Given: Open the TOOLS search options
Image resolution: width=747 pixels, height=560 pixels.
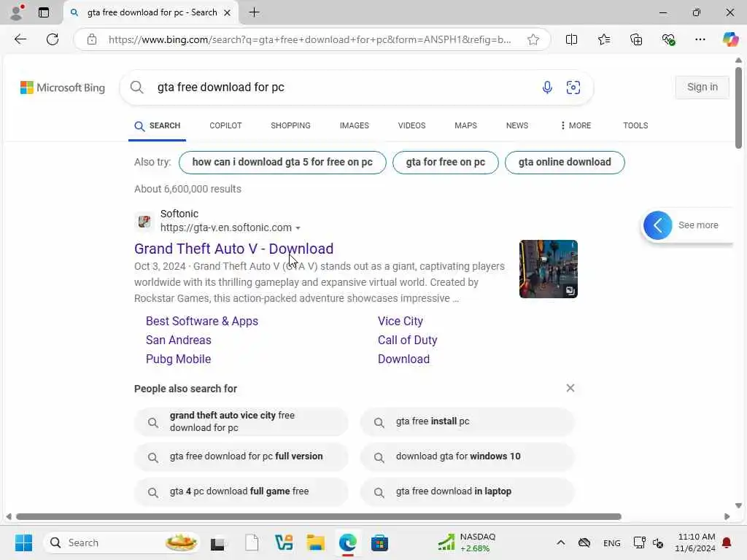Looking at the screenshot, I should pos(635,125).
